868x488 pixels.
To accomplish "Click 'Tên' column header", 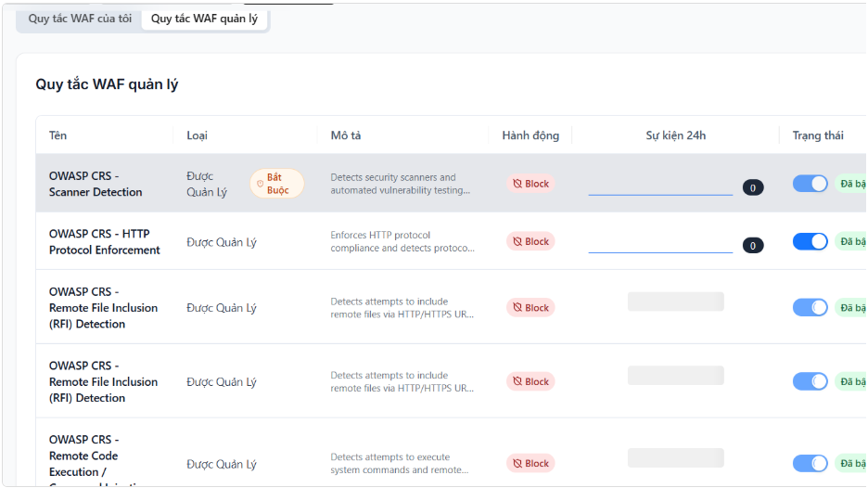I will point(57,135).
